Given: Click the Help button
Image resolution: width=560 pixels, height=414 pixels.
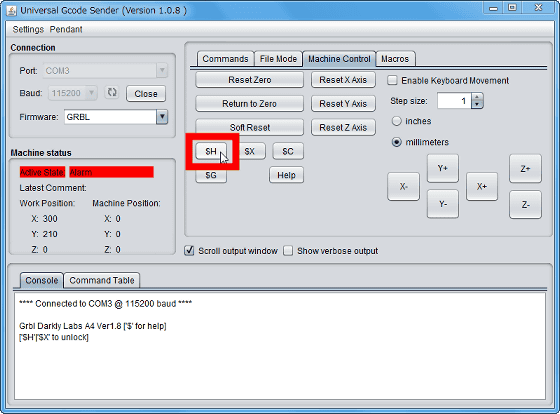Looking at the screenshot, I should pyautogui.click(x=286, y=175).
